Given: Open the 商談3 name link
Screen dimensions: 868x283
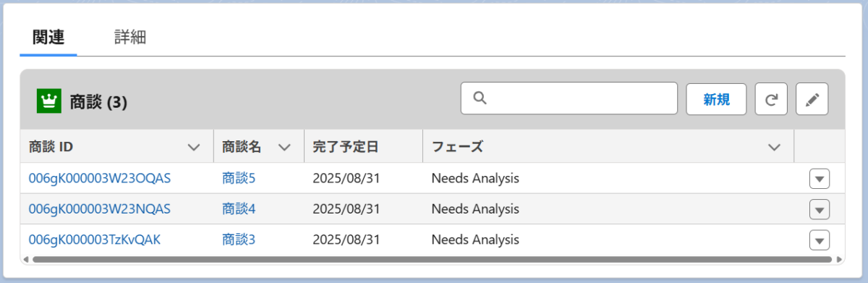Looking at the screenshot, I should click(239, 239).
